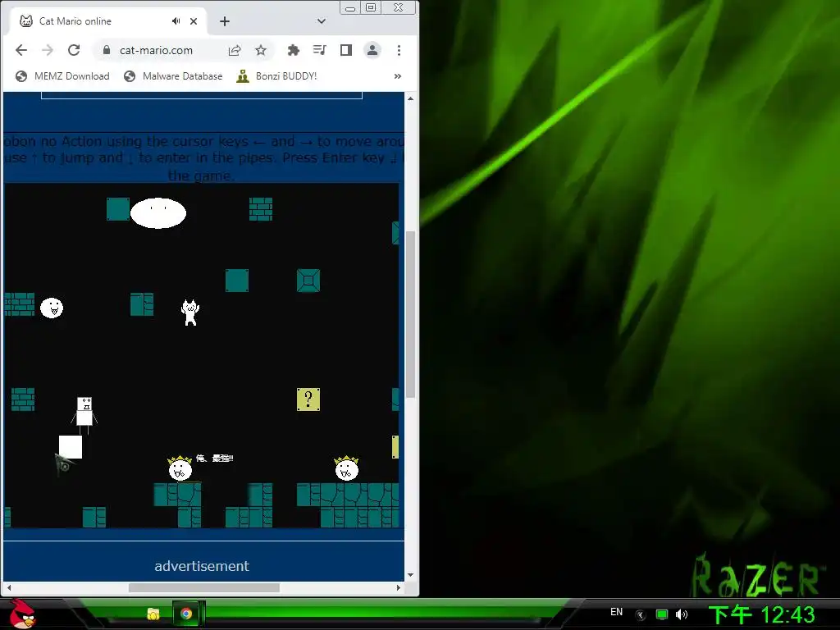Click the horizontal scrollbar right arrow
The image size is (840, 630).
pos(399,587)
